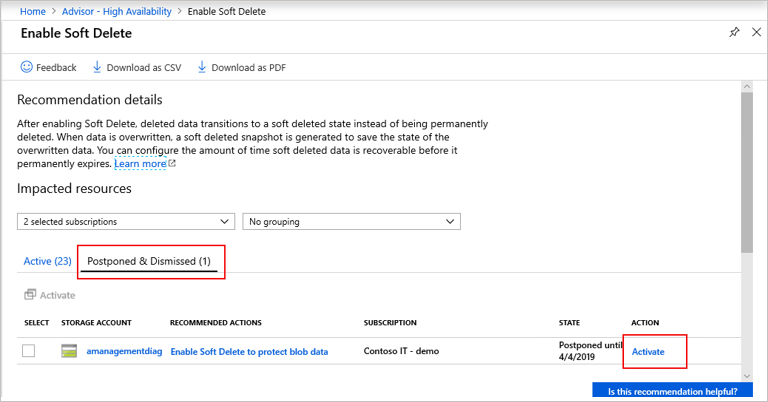Close the Enable Soft Delete blade

[754, 33]
